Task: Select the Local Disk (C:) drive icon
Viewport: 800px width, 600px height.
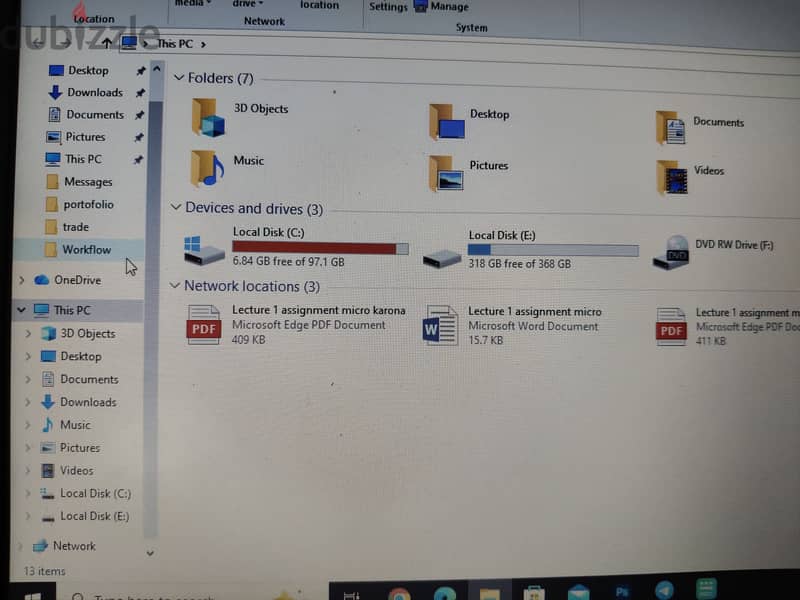Action: coord(204,250)
